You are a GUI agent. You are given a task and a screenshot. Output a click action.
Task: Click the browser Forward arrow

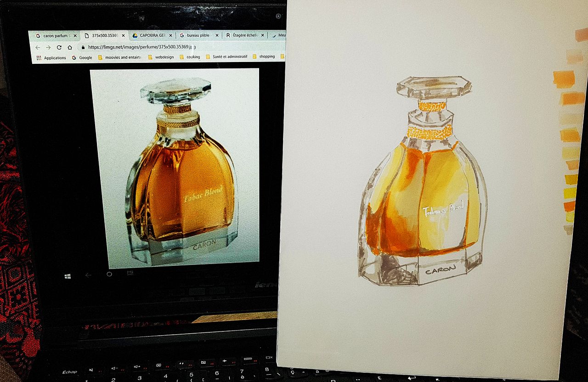(48, 47)
